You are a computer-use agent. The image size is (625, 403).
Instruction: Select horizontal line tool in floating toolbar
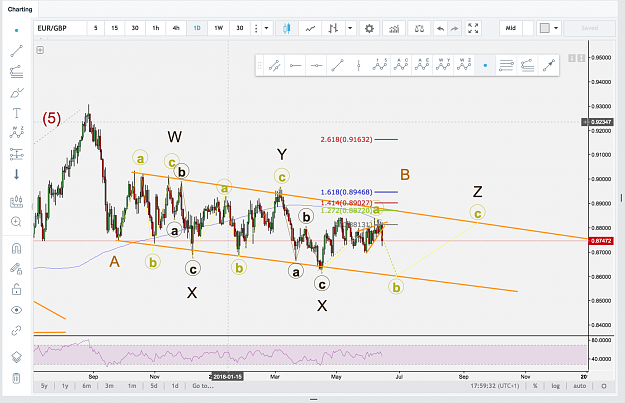pos(316,65)
